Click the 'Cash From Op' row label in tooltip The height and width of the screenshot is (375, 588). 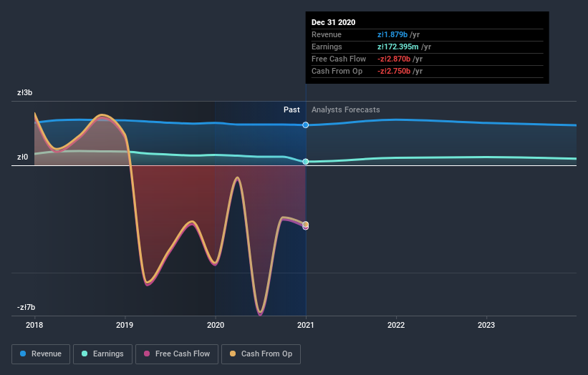(x=337, y=71)
